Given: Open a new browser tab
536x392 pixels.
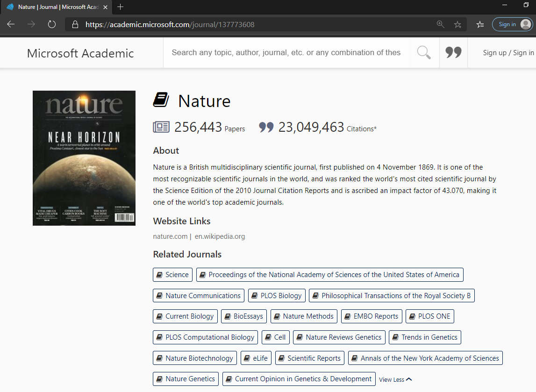Looking at the screenshot, I should (x=121, y=7).
